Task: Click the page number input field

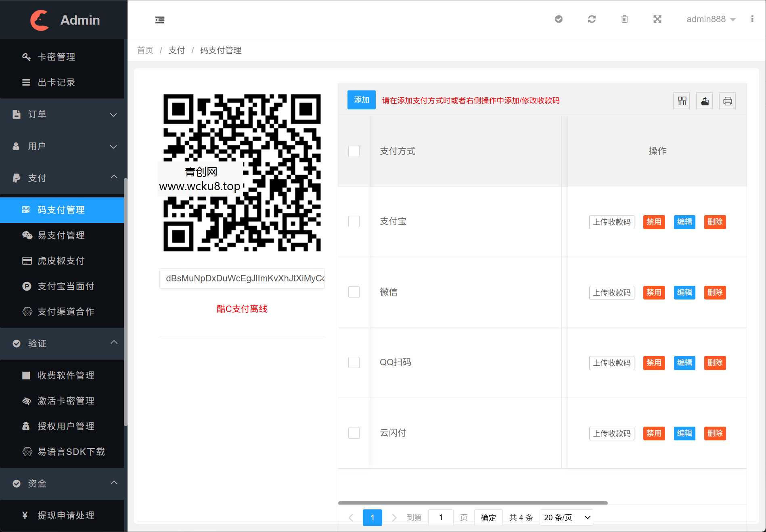Action: click(441, 517)
